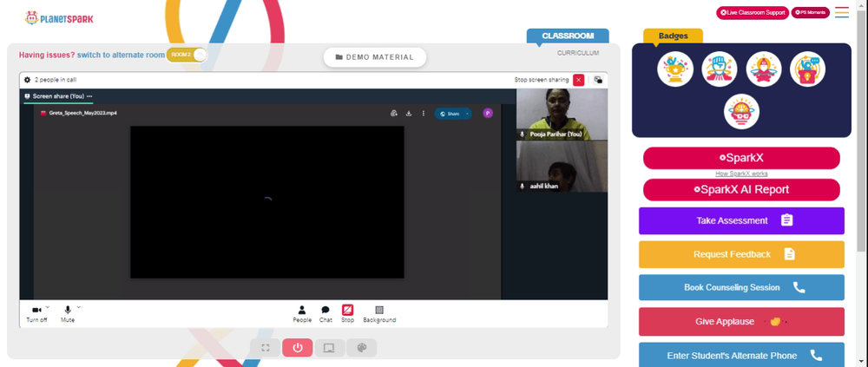
Task: Click the raised fist badge icon
Action: (720, 69)
